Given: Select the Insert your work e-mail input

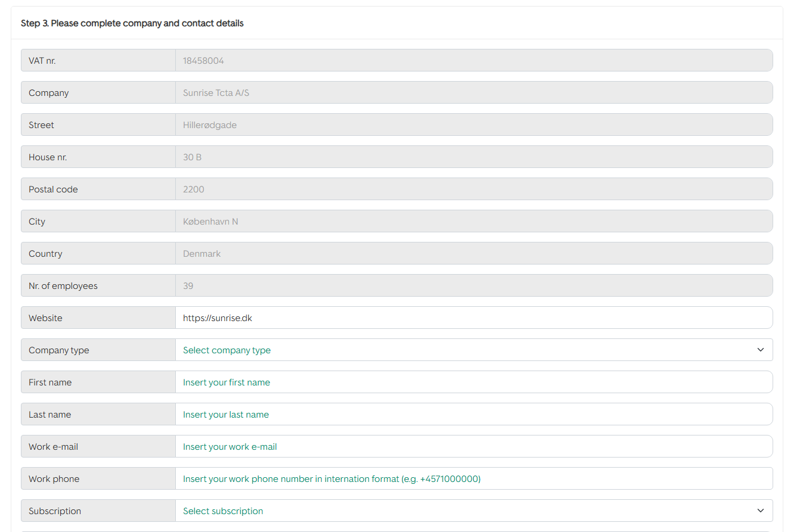Looking at the screenshot, I should (x=473, y=446).
